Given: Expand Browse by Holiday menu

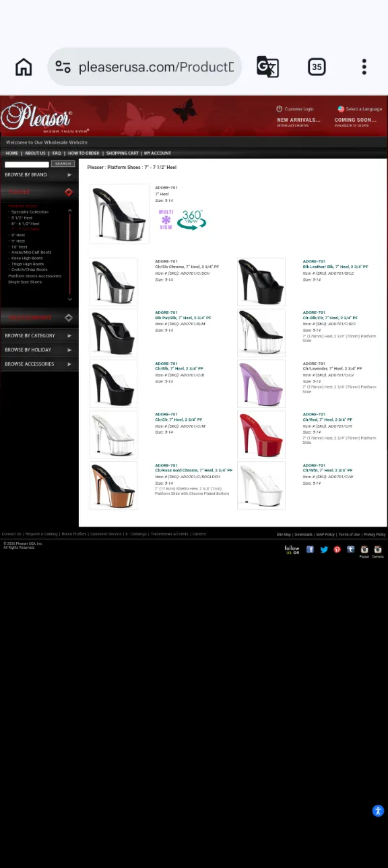Looking at the screenshot, I should coord(39,349).
